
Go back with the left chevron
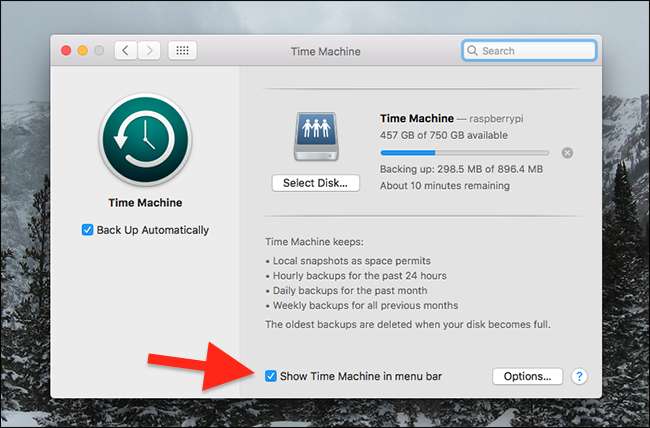pyautogui.click(x=126, y=51)
